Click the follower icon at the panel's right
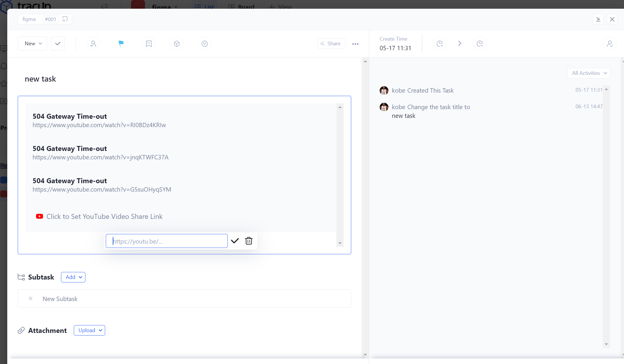Viewport: 624px width, 364px height. 610,44
